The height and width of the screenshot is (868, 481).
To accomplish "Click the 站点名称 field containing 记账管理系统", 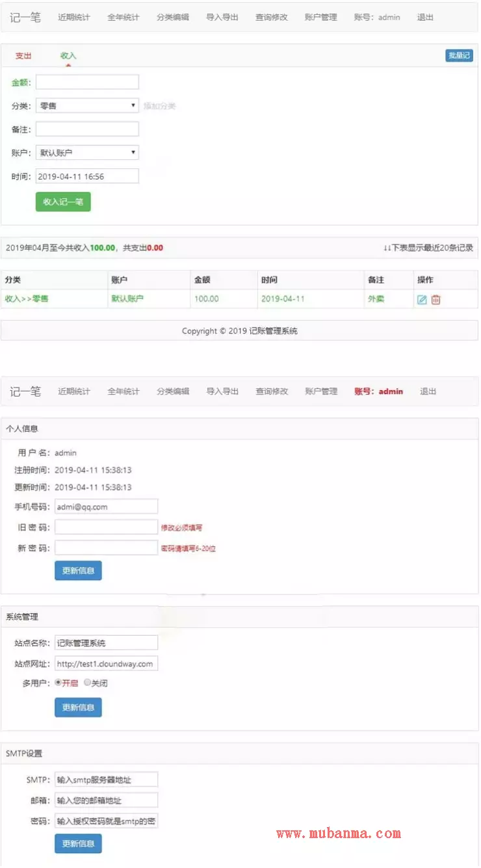I will pos(106,643).
